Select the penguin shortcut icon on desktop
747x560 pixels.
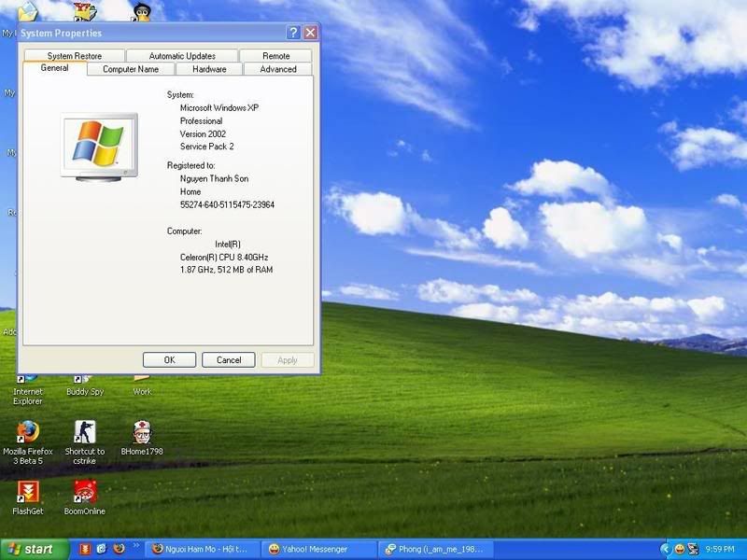tap(142, 11)
